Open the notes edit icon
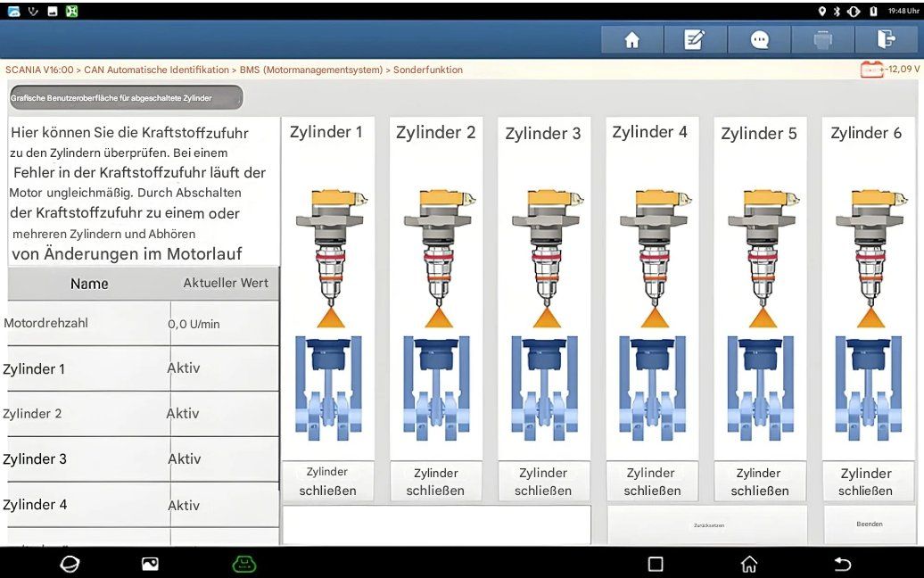Viewport: 924px width, 578px height. coord(695,40)
